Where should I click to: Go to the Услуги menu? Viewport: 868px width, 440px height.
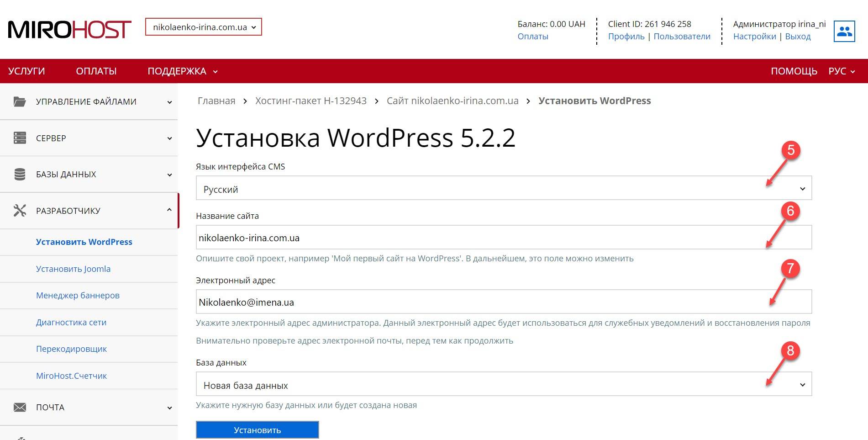(26, 71)
